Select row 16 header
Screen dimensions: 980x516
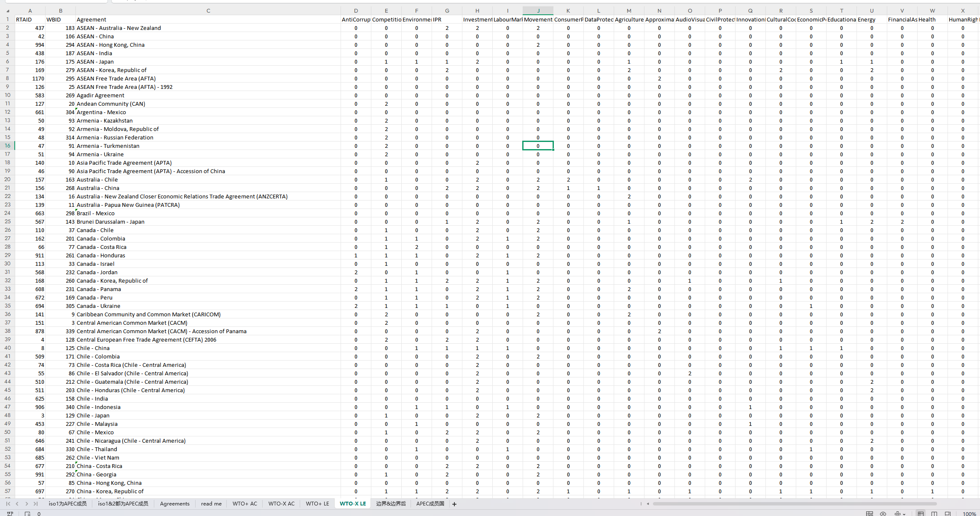click(8, 146)
